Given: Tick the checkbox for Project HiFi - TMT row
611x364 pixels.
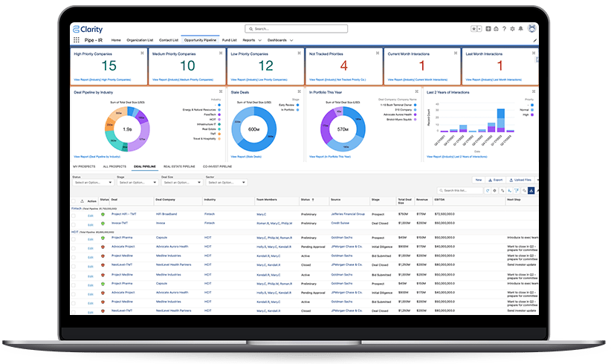Looking at the screenshot, I should tap(74, 214).
